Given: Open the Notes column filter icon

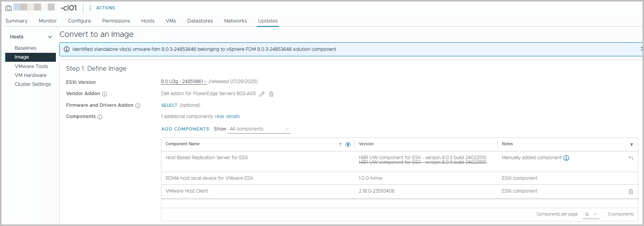Looking at the screenshot, I should [x=632, y=144].
